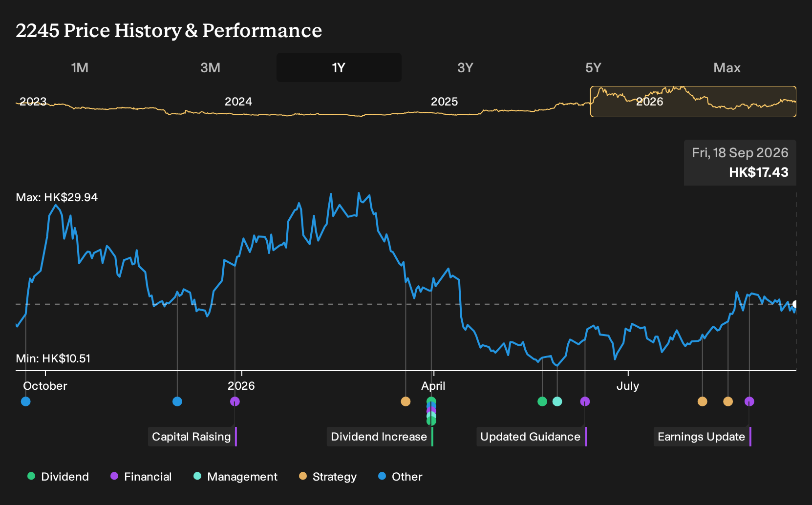Screen dimensions: 812x505
Task: Toggle the Management legend filter
Action: click(235, 477)
